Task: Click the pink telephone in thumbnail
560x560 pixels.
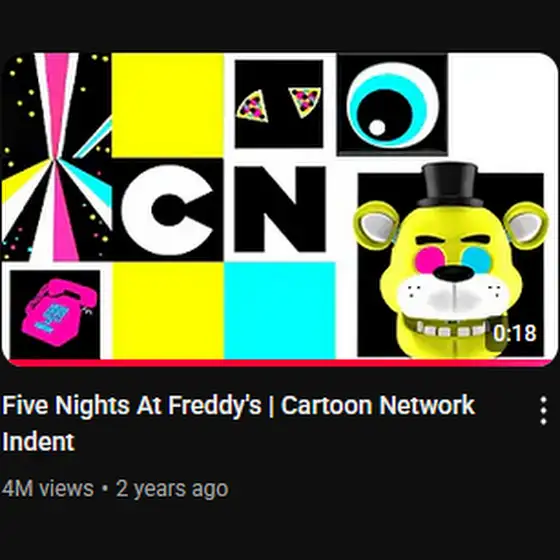Action: point(59,312)
